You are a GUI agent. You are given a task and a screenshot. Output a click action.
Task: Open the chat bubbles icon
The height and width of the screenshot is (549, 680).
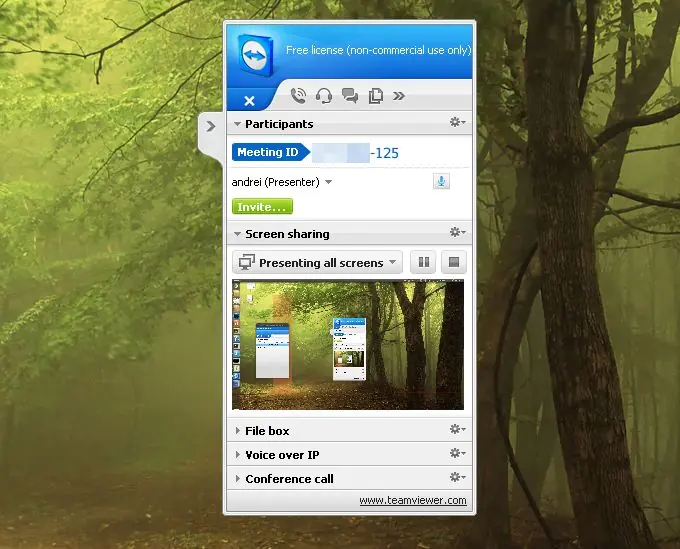[x=350, y=95]
